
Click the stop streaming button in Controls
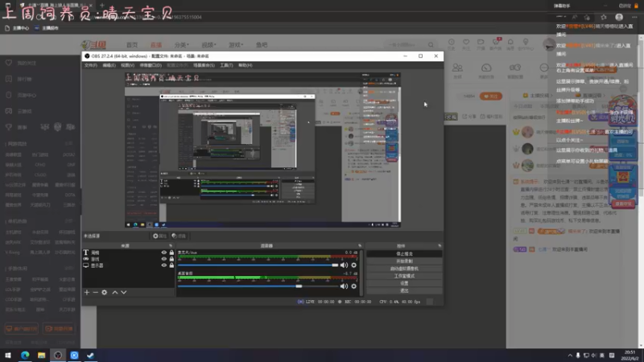[x=404, y=254]
